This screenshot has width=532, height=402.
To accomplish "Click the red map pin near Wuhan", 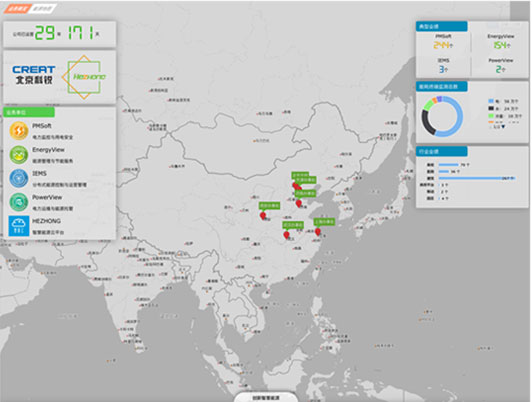I will [x=286, y=234].
